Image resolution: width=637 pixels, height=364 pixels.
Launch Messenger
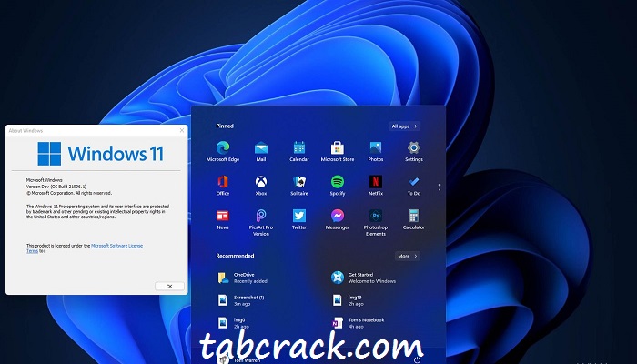338,220
